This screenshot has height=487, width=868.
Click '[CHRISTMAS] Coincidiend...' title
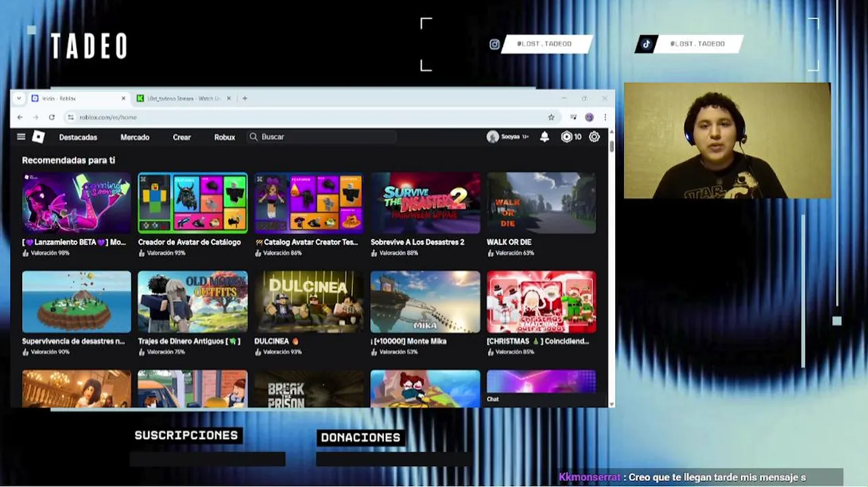coord(538,342)
